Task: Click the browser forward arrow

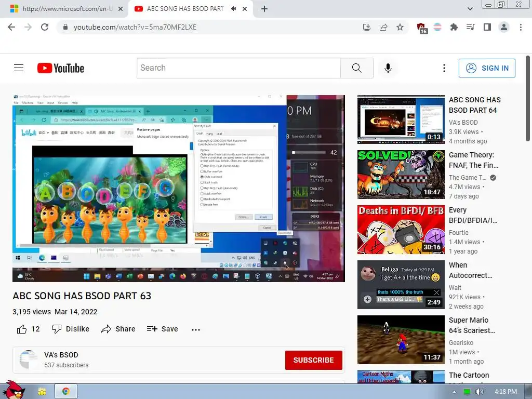Action: click(28, 27)
